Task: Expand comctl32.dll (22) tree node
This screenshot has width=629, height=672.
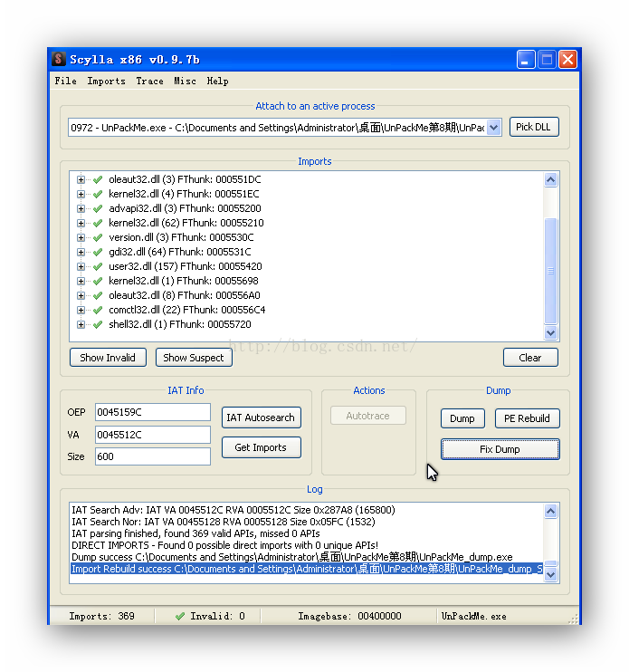Action: pyautogui.click(x=81, y=310)
